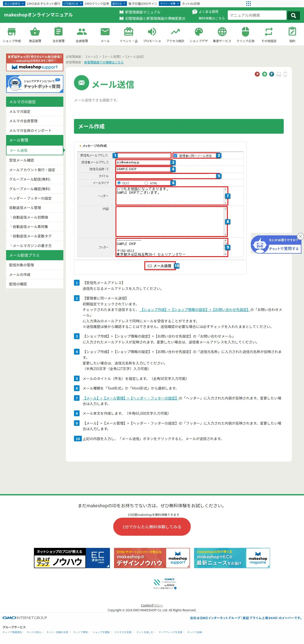Close the chatbot help popup
This screenshot has width=304, height=644.
[x=300, y=236]
